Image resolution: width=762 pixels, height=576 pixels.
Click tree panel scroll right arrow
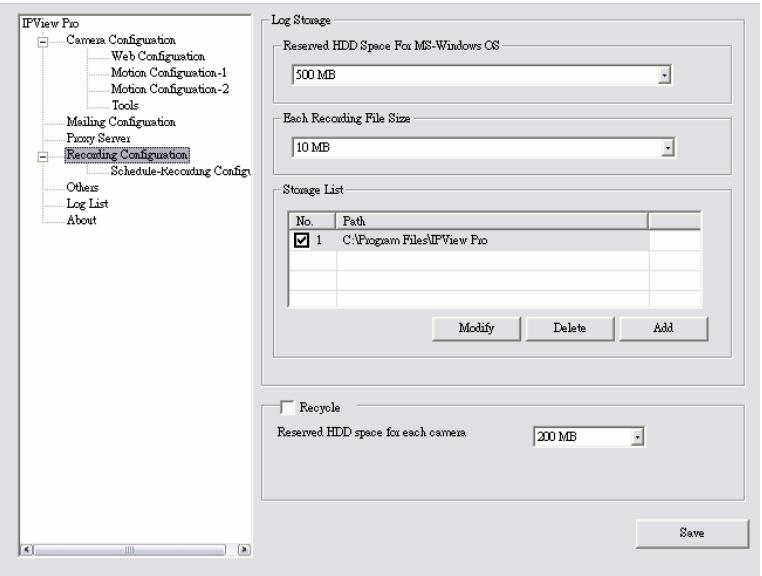tap(244, 550)
